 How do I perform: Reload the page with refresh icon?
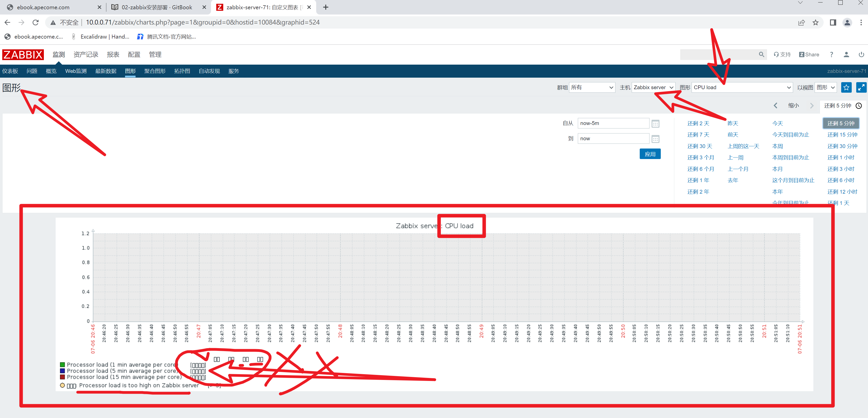(35, 23)
